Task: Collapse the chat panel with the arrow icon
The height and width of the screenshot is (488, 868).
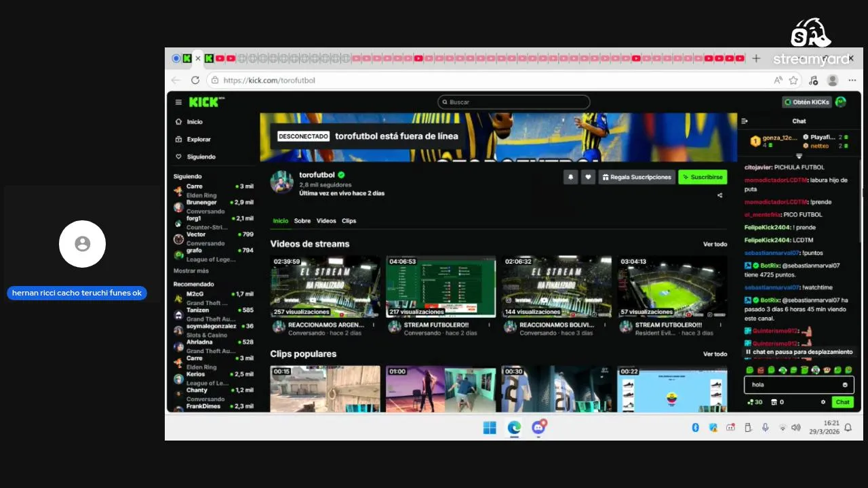Action: pyautogui.click(x=745, y=121)
